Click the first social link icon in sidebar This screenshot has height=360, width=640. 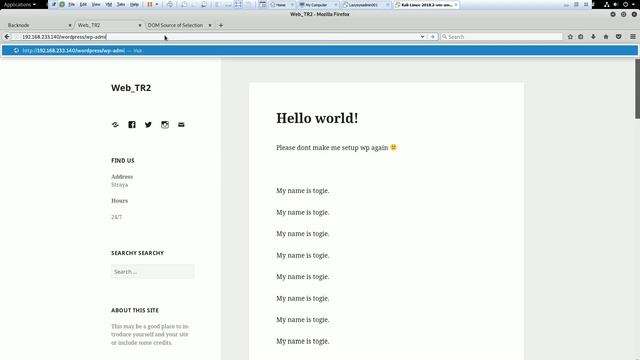point(115,124)
